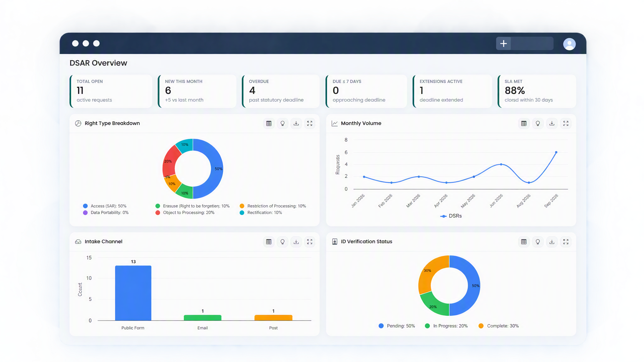Show insights lightbulb for ID Verification Status

[x=538, y=242]
